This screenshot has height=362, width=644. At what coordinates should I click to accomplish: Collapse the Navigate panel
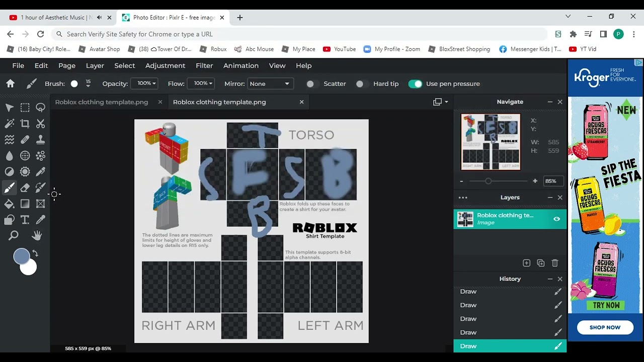pyautogui.click(x=550, y=102)
